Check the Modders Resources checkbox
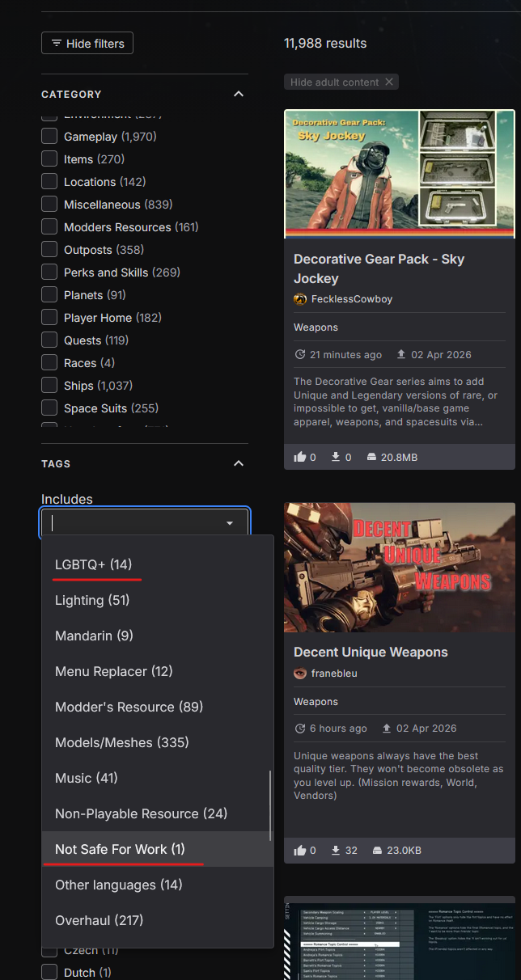The width and height of the screenshot is (521, 980). 49,227
